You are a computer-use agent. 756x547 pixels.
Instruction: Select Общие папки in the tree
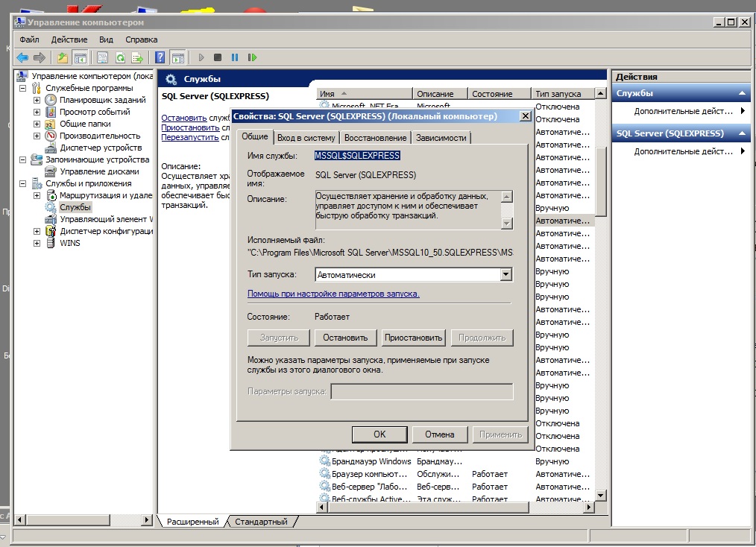click(85, 124)
